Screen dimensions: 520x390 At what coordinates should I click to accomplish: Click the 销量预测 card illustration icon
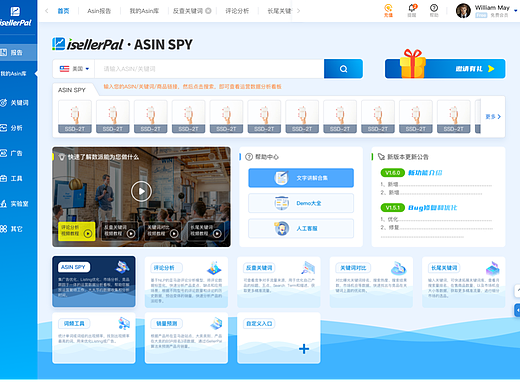click(x=216, y=323)
